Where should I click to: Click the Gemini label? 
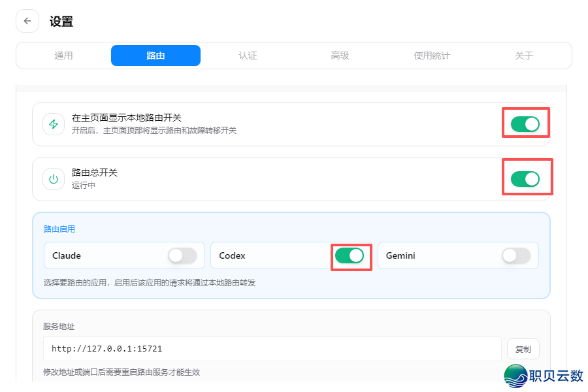[x=400, y=256]
